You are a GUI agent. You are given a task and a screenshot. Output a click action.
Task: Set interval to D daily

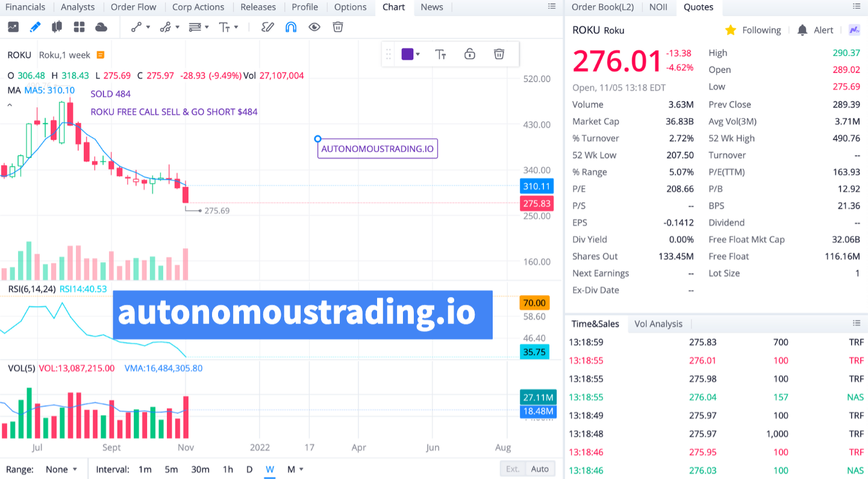tap(249, 469)
